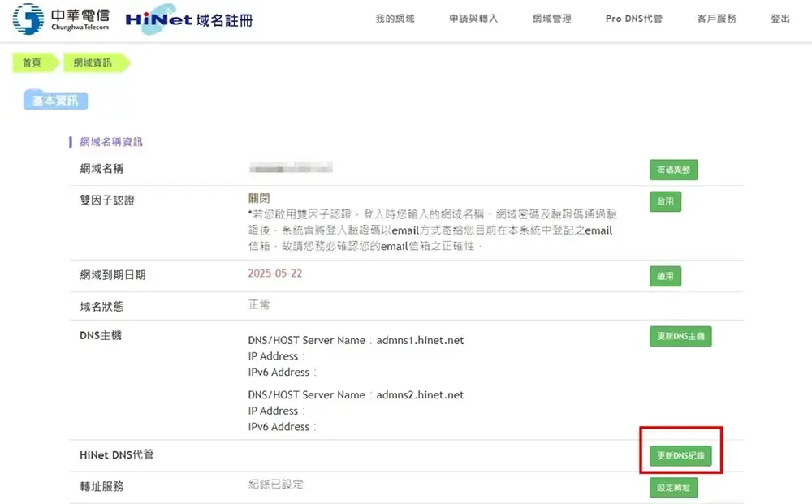Click the 關閉 two-factor status
This screenshot has width=812, height=504.
[x=259, y=198]
